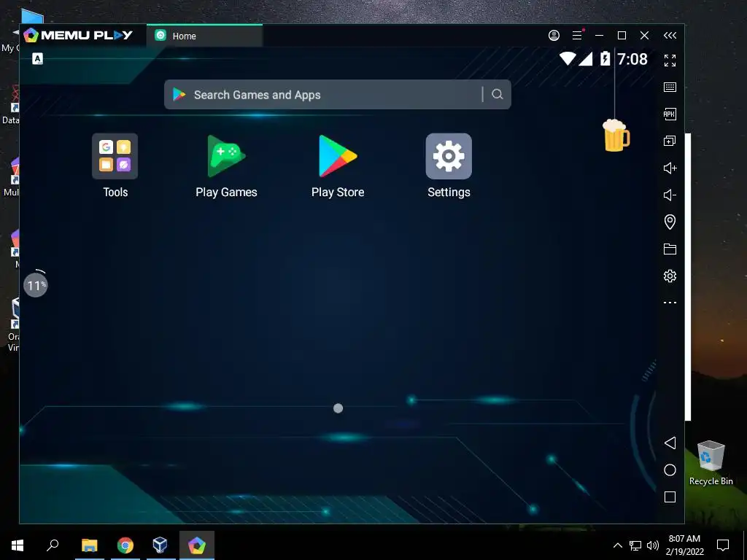Increase volume with sidebar icon
747x560 pixels.
point(670,168)
